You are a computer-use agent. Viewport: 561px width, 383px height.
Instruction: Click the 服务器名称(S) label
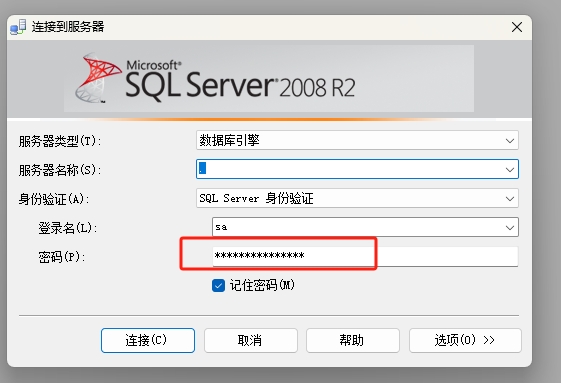[60, 170]
